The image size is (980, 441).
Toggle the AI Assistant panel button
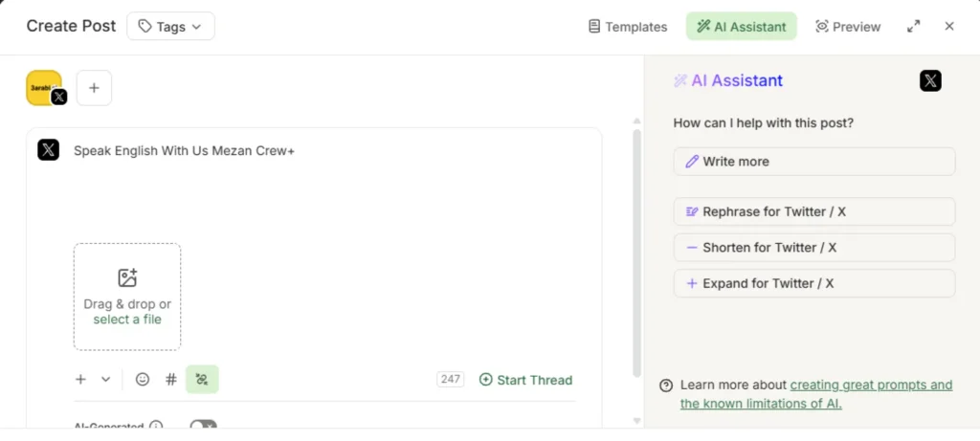(742, 26)
